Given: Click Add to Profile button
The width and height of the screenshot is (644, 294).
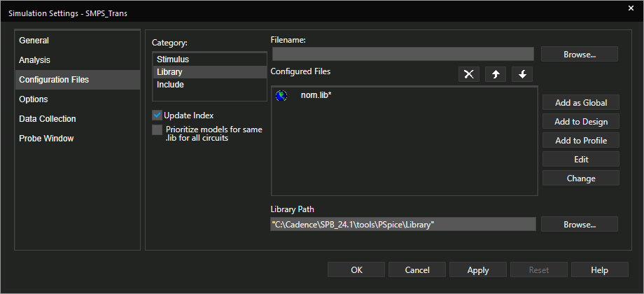Looking at the screenshot, I should [581, 141].
